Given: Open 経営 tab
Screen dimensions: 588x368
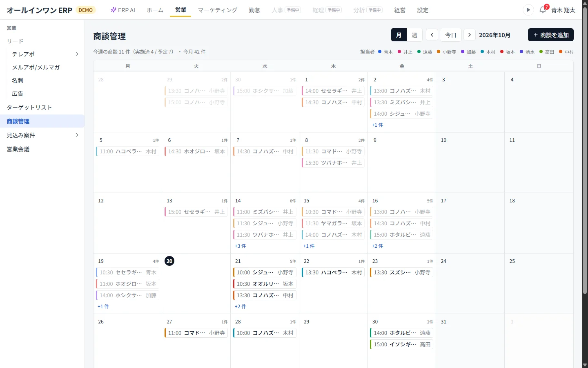Looking at the screenshot, I should click(x=400, y=10).
